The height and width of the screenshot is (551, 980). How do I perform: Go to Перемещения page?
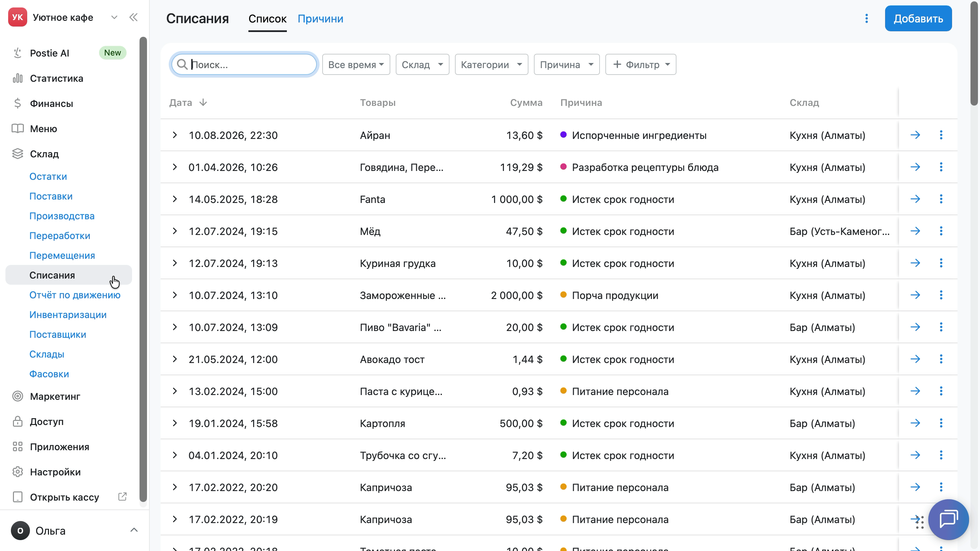62,255
